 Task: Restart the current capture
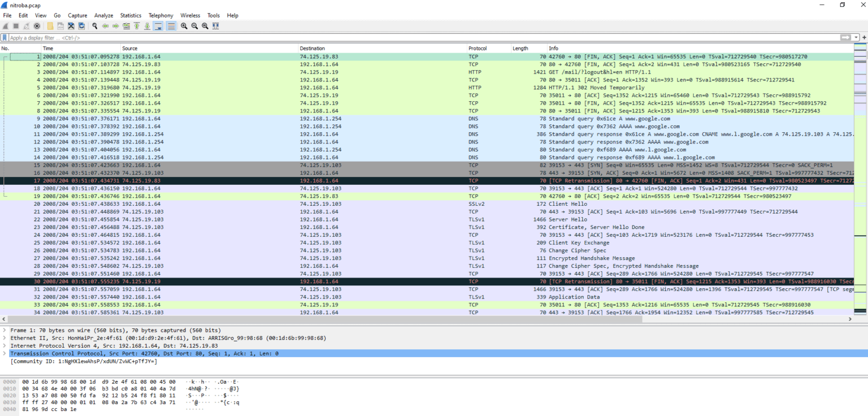(25, 26)
